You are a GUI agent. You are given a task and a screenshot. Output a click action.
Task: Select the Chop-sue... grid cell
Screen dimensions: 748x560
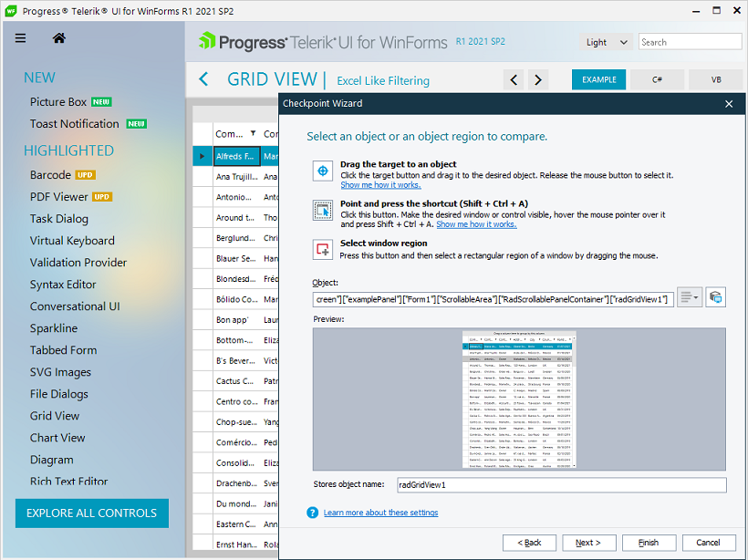(236, 422)
